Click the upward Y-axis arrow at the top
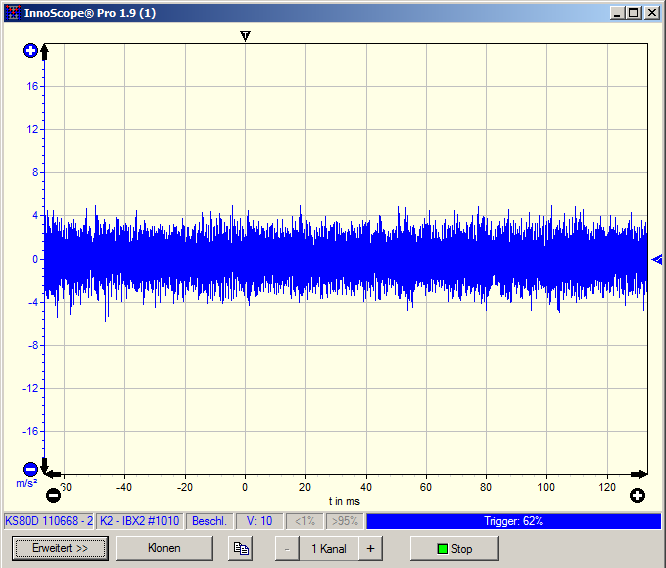Viewport: 666px width, 568px height. pyautogui.click(x=44, y=50)
